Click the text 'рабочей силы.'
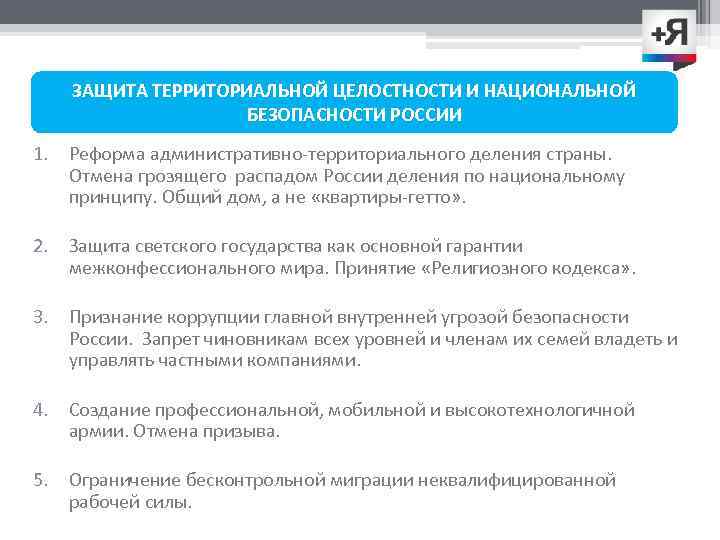The width and height of the screenshot is (720, 540). pos(130,502)
